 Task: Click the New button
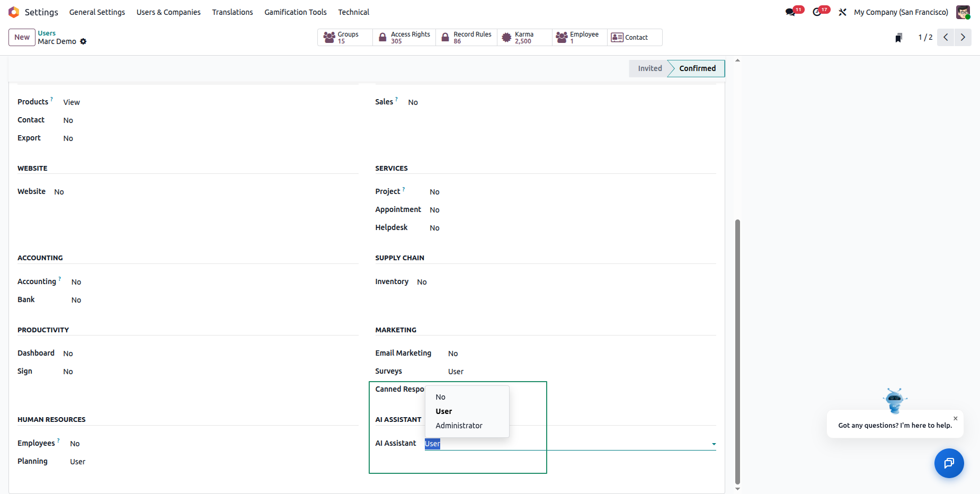[22, 37]
